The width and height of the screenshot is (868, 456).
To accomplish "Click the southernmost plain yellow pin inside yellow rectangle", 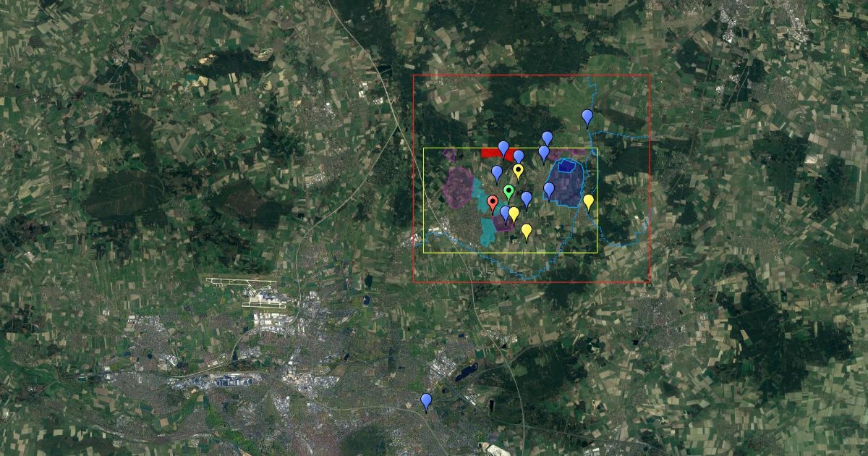I will pyautogui.click(x=527, y=232).
